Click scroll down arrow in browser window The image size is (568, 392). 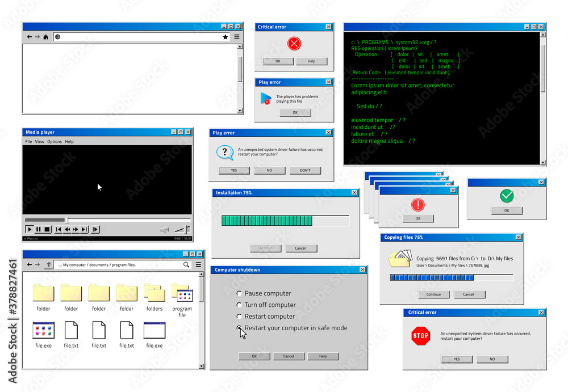[x=240, y=111]
